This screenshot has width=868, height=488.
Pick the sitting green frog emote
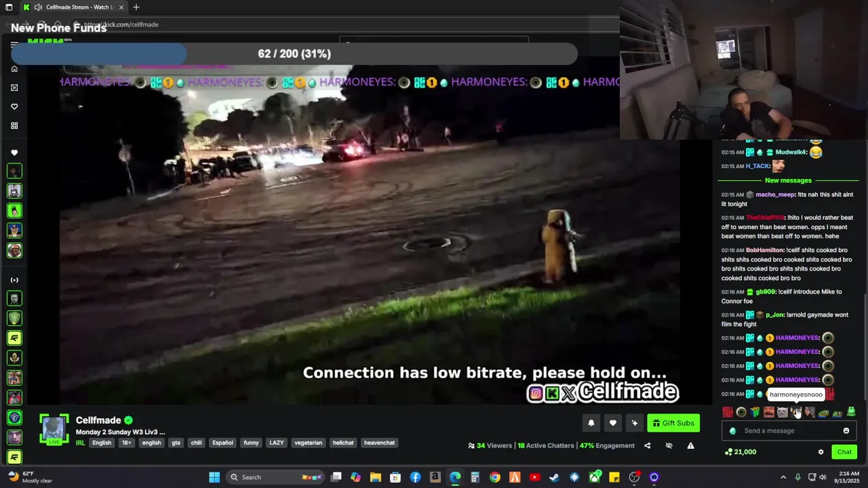(851, 411)
